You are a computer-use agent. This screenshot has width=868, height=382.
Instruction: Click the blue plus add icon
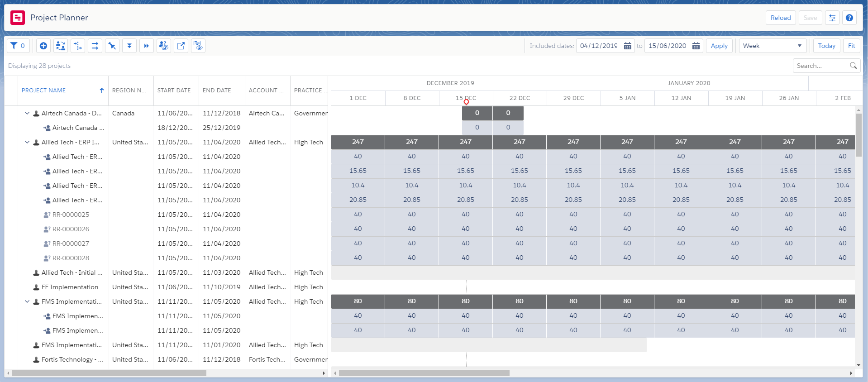[43, 46]
